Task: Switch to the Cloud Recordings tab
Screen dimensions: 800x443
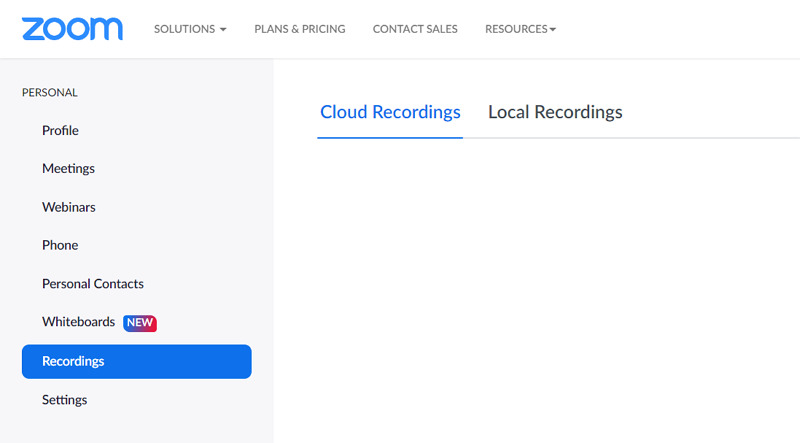Action: click(x=390, y=112)
